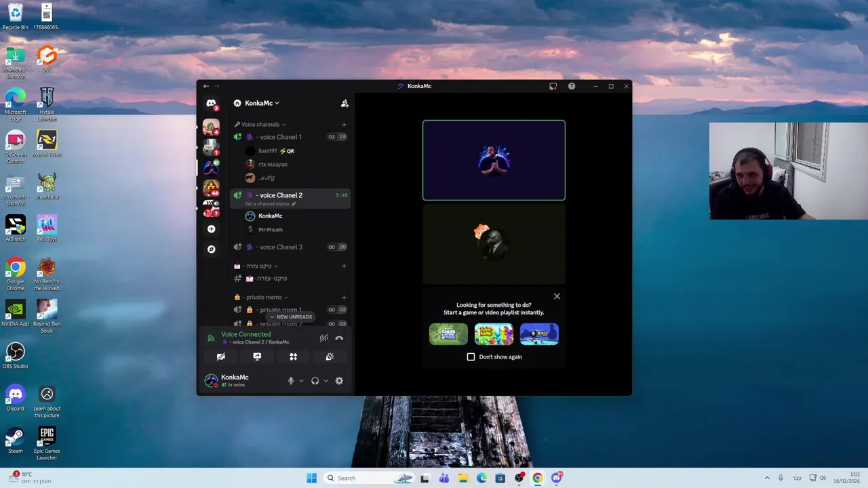The height and width of the screenshot is (488, 868).
Task: Open Hytale Launcher desktop icon
Action: (x=47, y=104)
